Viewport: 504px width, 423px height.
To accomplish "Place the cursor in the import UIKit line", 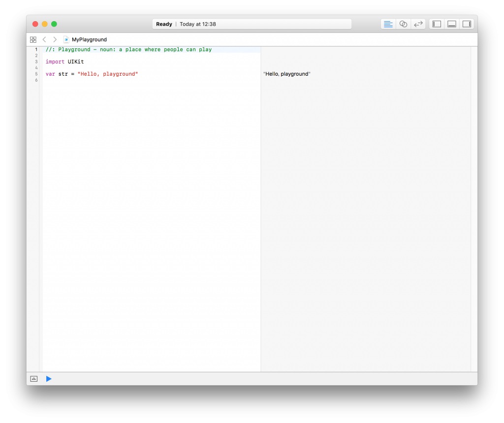I will tap(64, 62).
